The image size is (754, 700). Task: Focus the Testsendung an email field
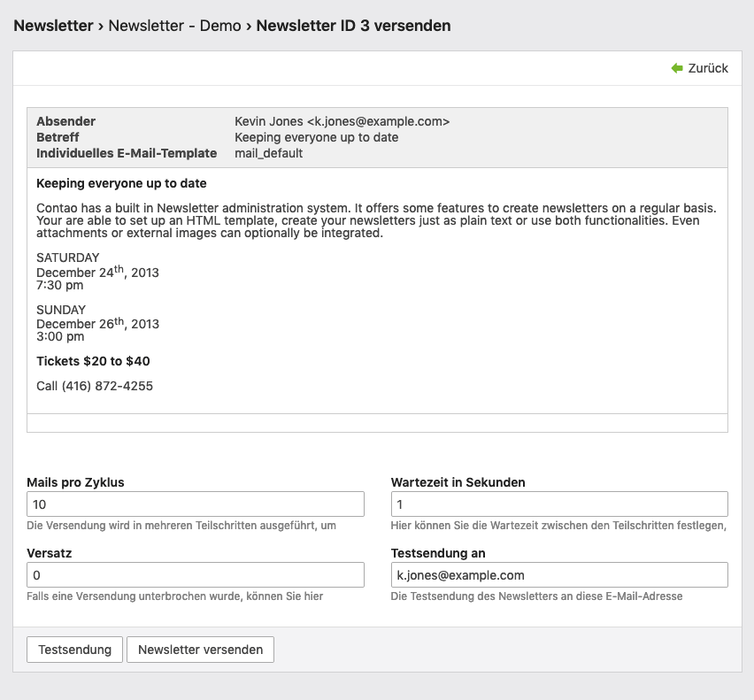pos(559,575)
